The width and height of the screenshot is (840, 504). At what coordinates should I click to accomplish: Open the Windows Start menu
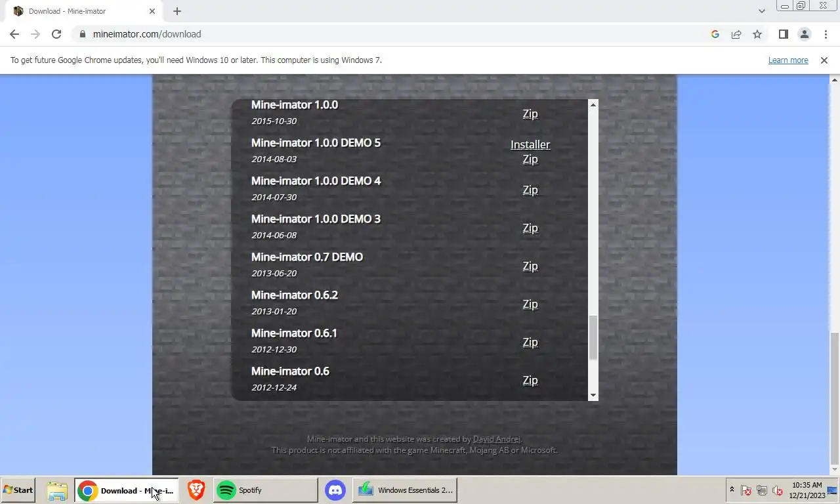click(x=18, y=490)
